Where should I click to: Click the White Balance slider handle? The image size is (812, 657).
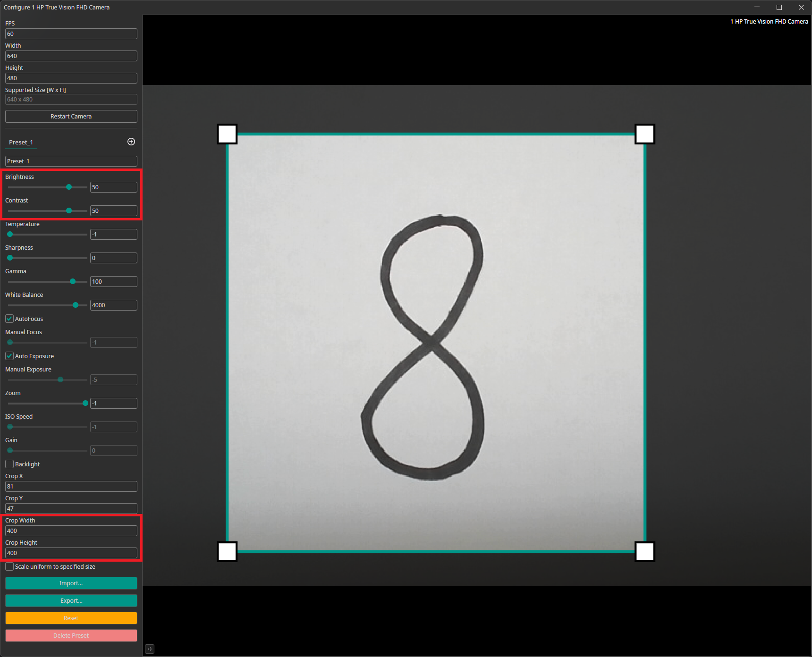click(76, 305)
